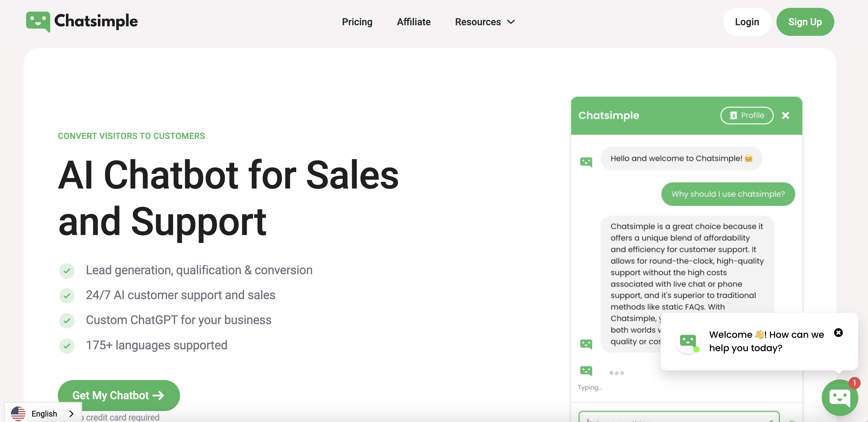The width and height of the screenshot is (868, 422).
Task: Click the Typing... indicator text
Action: pos(590,387)
